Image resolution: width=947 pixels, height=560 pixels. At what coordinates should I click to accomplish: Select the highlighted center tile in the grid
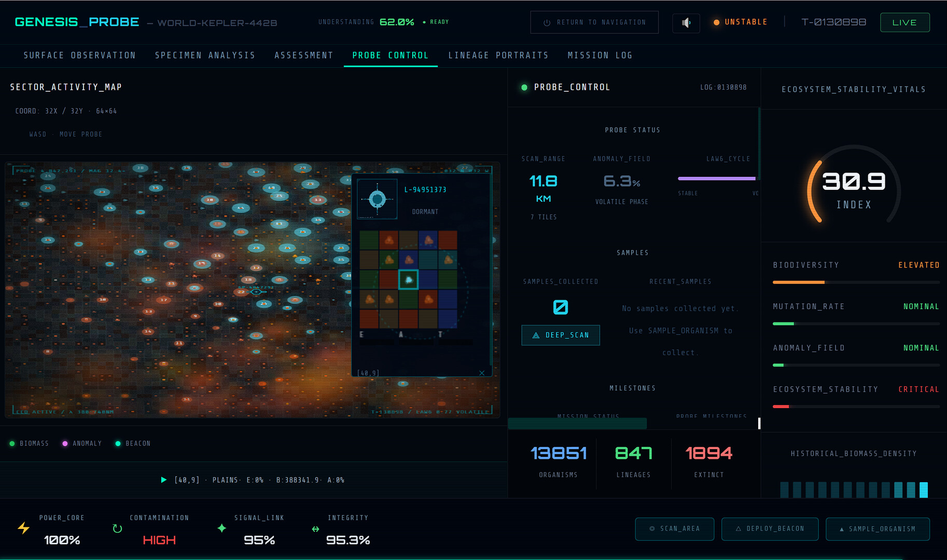(x=408, y=279)
